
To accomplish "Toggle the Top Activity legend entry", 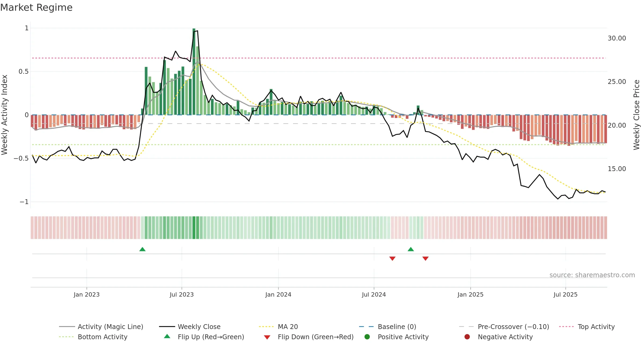I will click(587, 327).
